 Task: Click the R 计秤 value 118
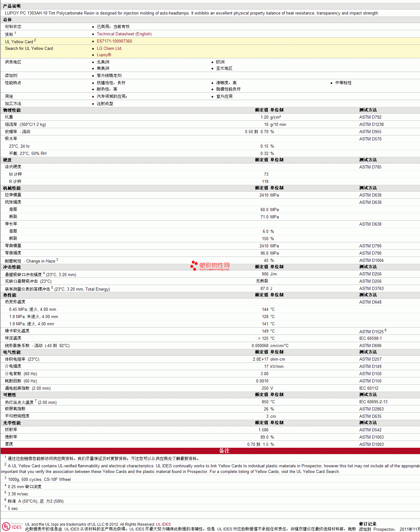[265, 181]
